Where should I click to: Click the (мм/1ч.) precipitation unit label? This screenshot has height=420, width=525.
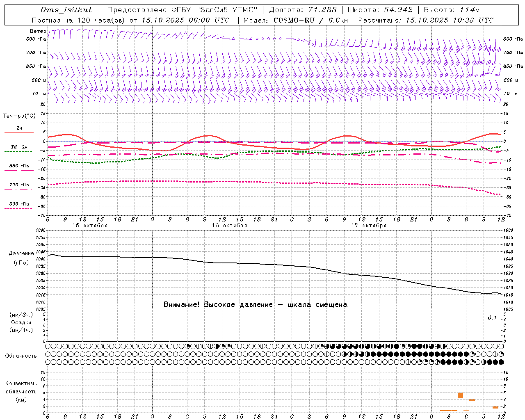21,331
